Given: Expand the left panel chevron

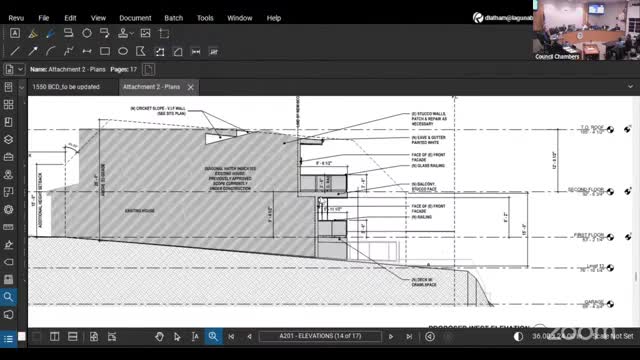Looking at the screenshot, I should [22, 87].
